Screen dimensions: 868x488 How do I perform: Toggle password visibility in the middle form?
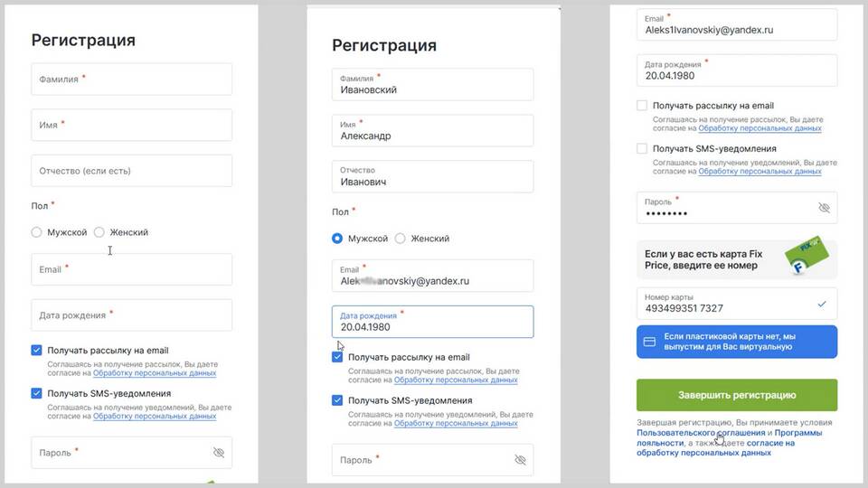(519, 460)
